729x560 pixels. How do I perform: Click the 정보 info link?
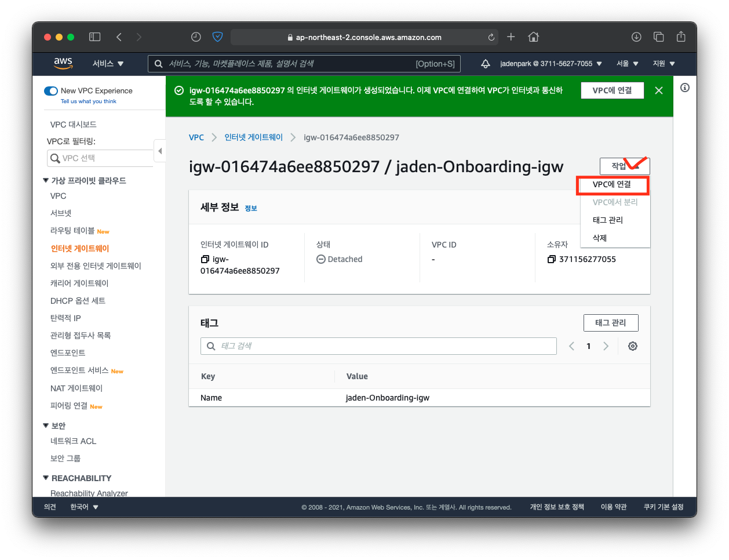(x=251, y=208)
